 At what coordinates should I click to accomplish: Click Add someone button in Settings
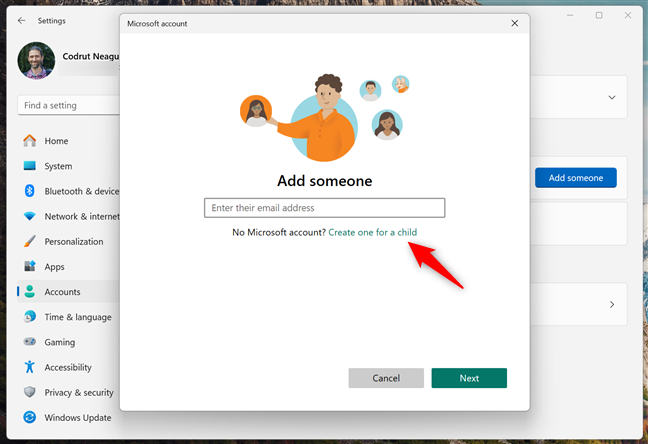pos(576,178)
